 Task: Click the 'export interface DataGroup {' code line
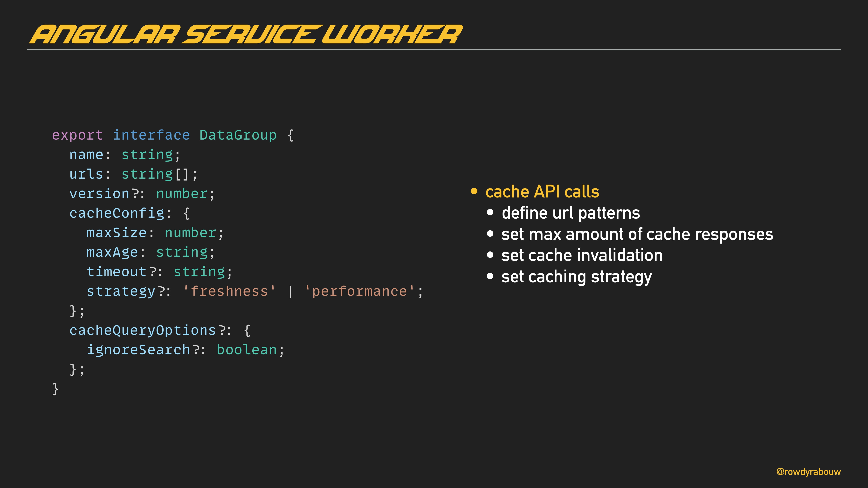coord(173,135)
